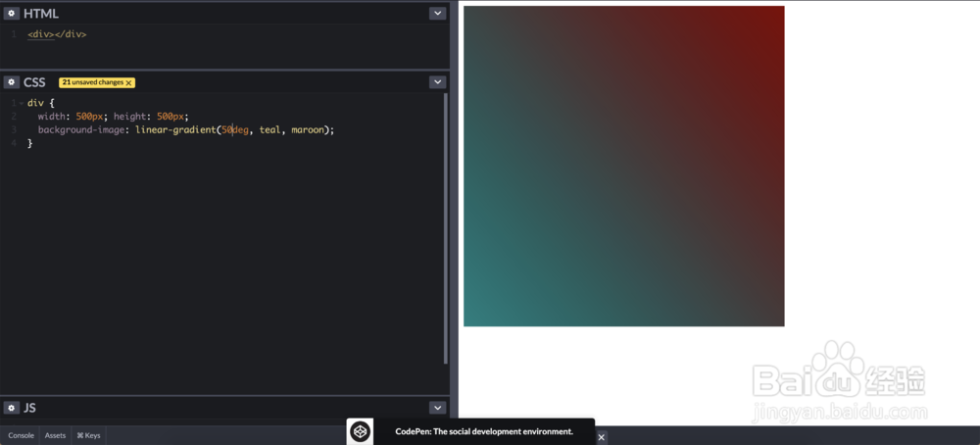Image resolution: width=980 pixels, height=445 pixels.
Task: Open HTML editor settings gear
Action: [11, 13]
